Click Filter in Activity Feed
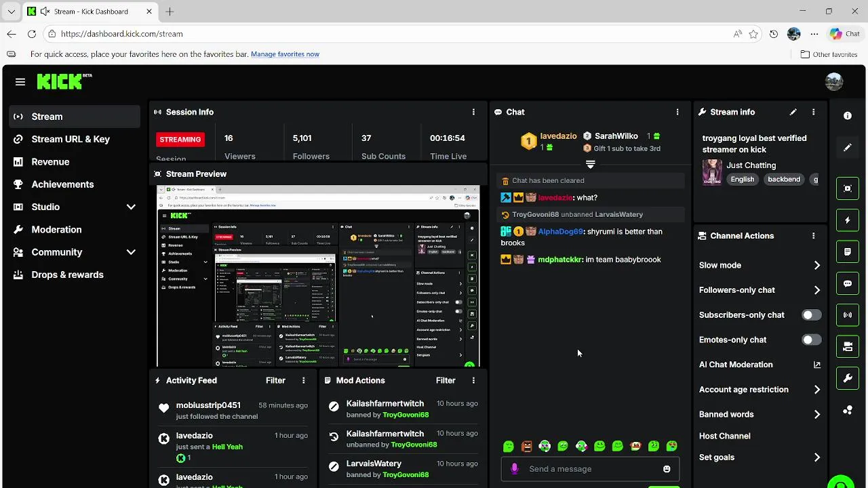The height and width of the screenshot is (488, 868). click(275, 380)
